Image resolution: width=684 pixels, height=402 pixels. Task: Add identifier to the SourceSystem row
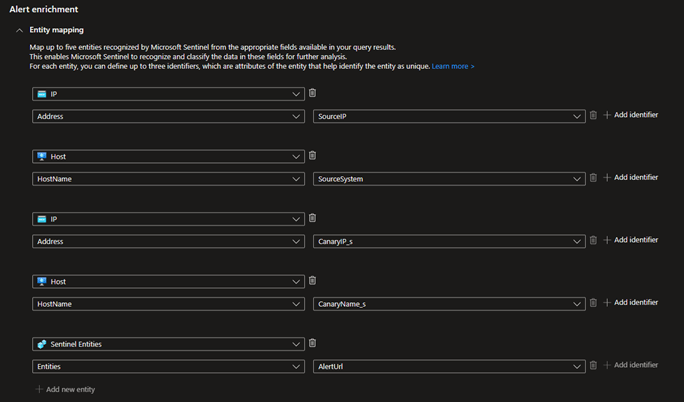point(631,177)
